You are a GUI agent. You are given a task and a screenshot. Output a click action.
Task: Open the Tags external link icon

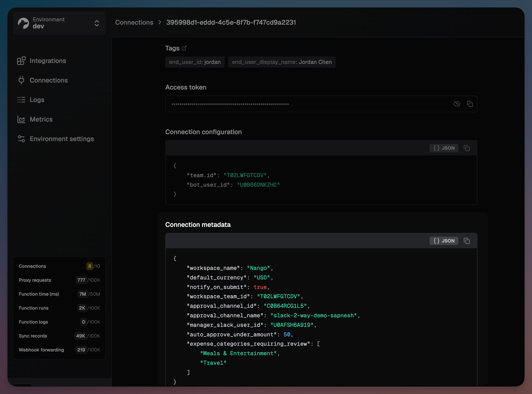pyautogui.click(x=184, y=48)
